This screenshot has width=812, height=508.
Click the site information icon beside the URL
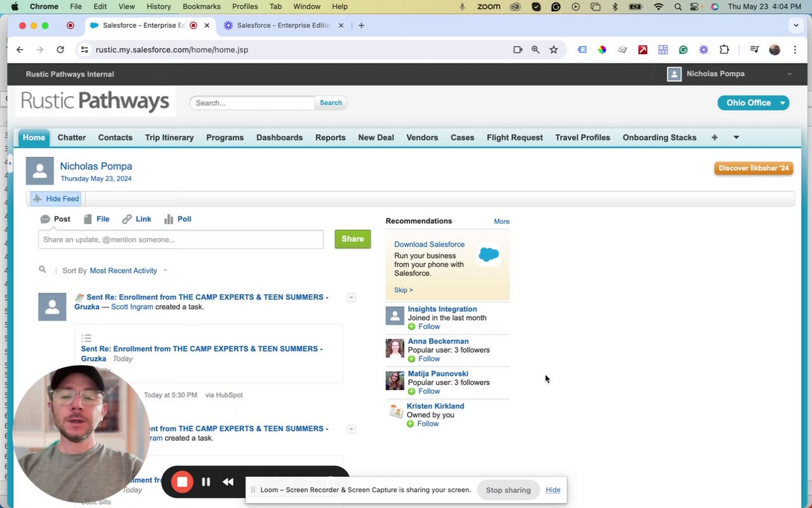[84, 50]
